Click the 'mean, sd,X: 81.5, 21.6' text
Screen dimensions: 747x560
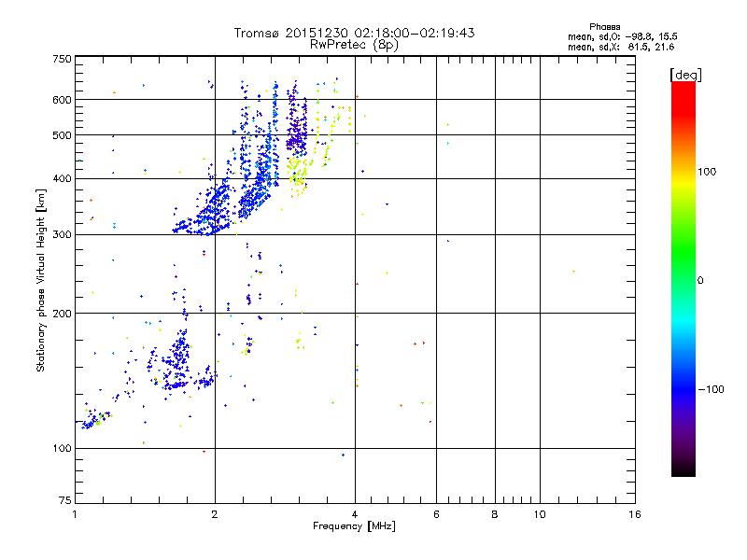[x=621, y=47]
